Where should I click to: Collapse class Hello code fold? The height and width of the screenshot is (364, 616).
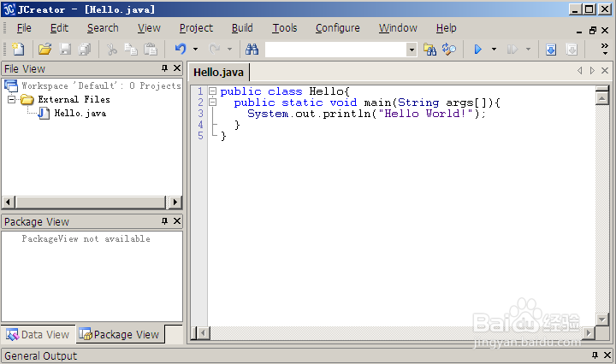point(212,91)
